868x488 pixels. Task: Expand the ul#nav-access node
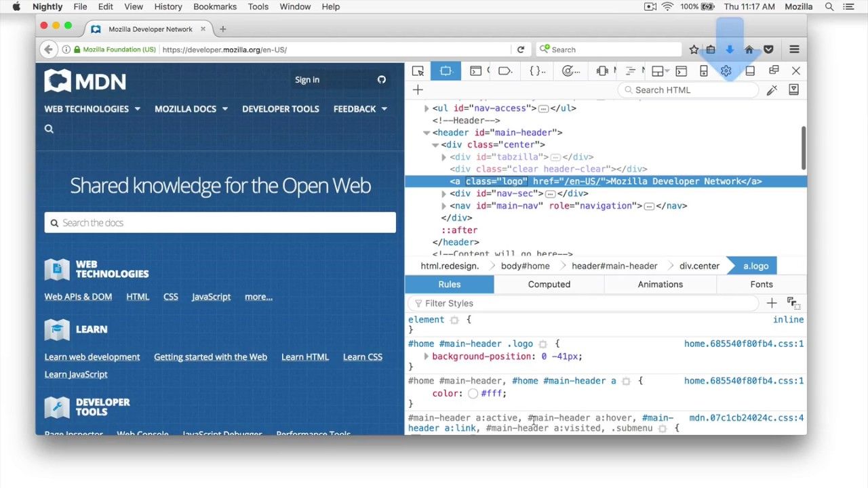[x=427, y=108]
